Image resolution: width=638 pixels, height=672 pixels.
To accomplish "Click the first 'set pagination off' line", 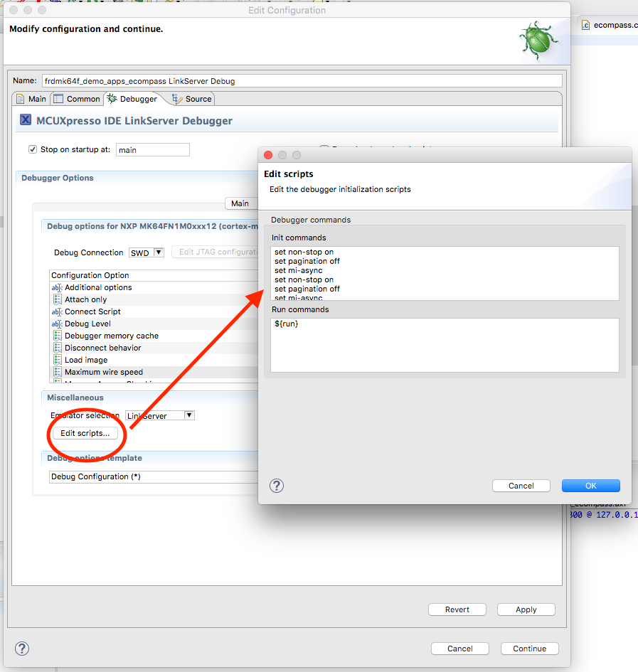I will click(307, 261).
